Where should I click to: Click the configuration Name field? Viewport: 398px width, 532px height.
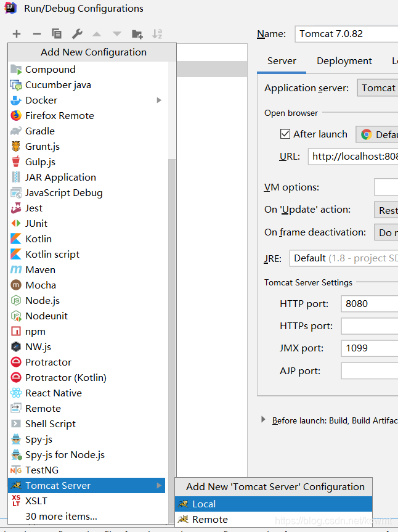pyautogui.click(x=346, y=34)
